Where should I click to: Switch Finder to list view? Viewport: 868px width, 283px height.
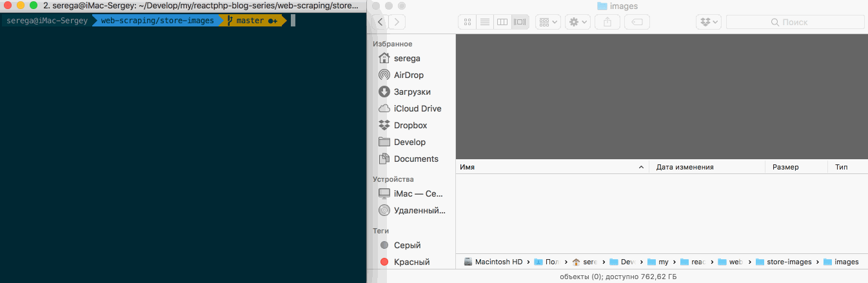(x=484, y=22)
